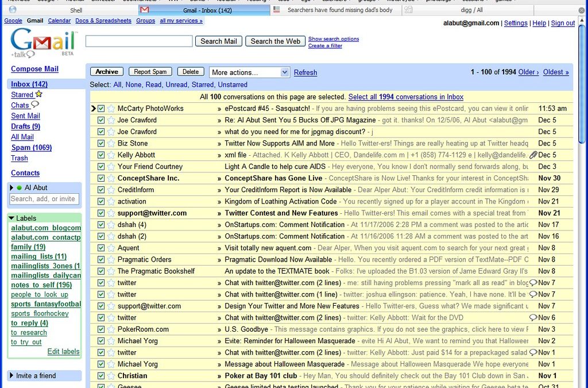Click the green online status dot for Al Abut

tap(19, 188)
